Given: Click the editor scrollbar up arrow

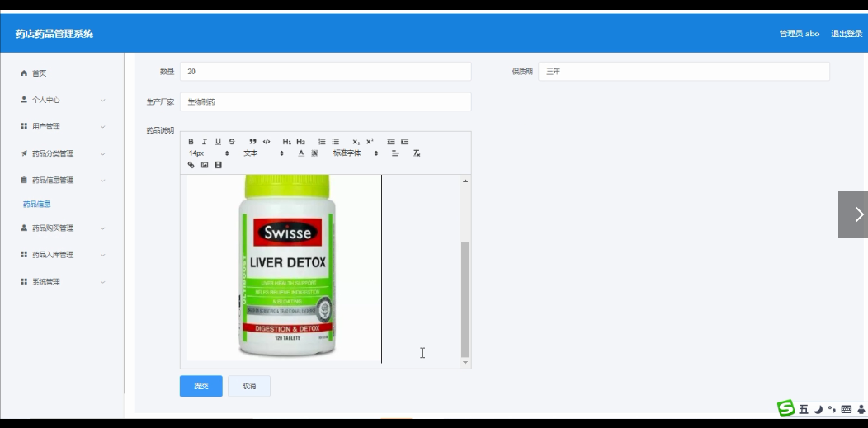Looking at the screenshot, I should click(x=465, y=181).
